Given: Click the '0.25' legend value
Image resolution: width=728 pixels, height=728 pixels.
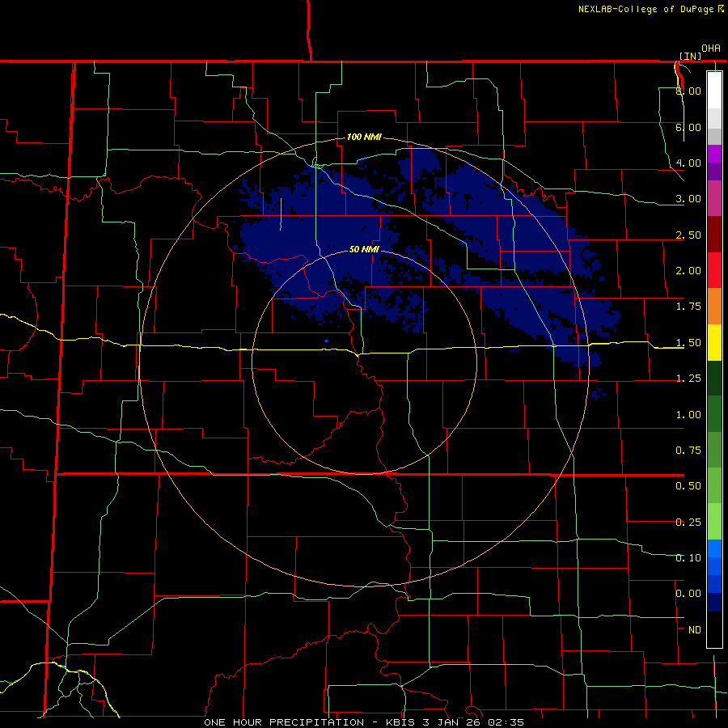Looking at the screenshot, I should pyautogui.click(x=688, y=523).
